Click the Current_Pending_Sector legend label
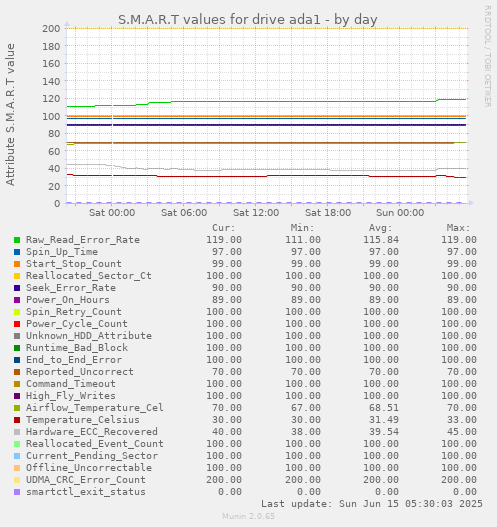The image size is (497, 527). [x=92, y=456]
